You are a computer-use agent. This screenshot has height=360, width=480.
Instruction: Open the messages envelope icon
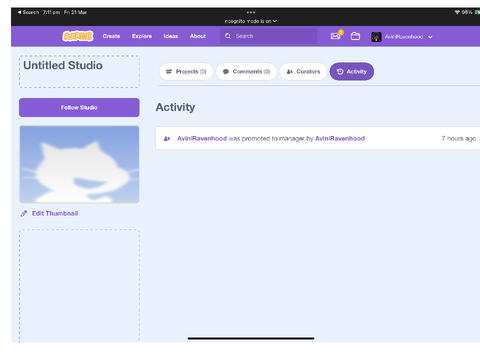click(x=335, y=36)
